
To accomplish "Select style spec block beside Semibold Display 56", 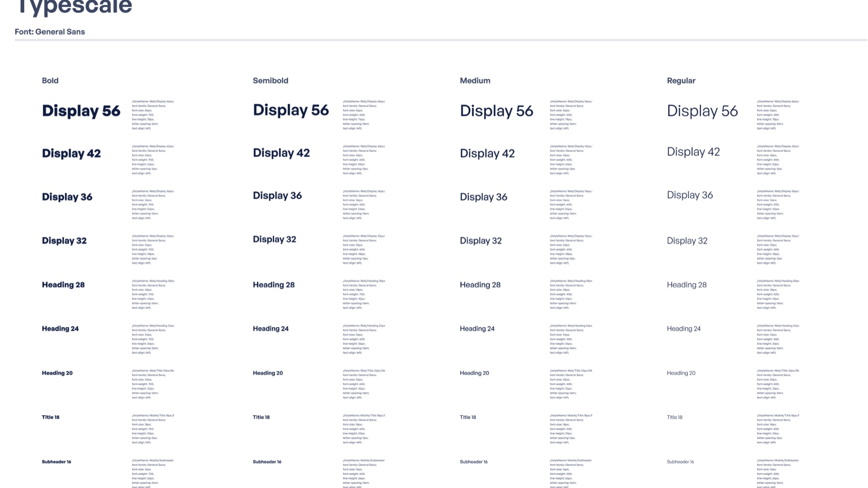I will pos(364,115).
